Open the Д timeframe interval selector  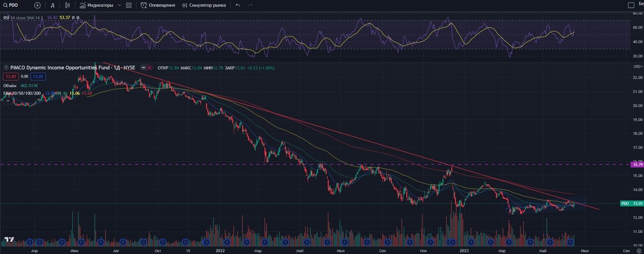52,5
